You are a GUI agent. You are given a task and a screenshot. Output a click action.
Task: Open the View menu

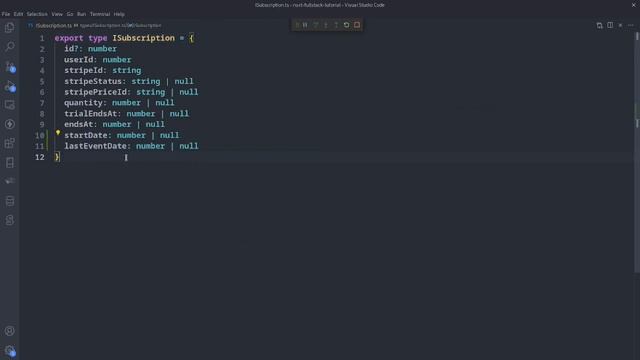[x=57, y=14]
